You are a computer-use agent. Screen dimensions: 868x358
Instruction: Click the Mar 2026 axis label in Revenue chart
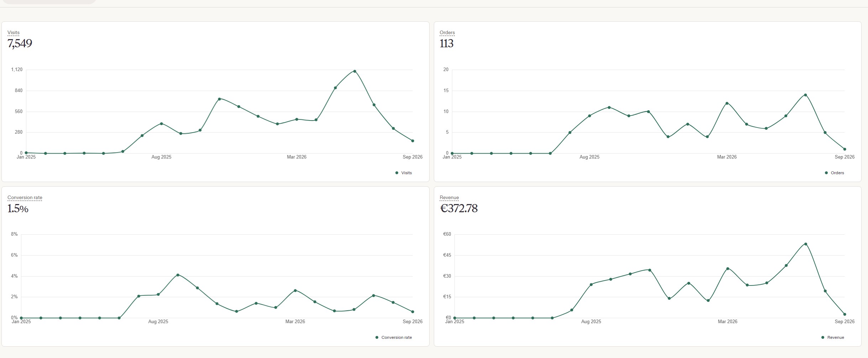point(727,321)
